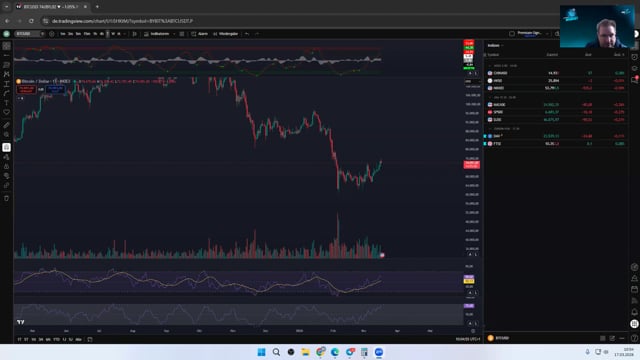
Task: Toggle auto scale A on top indicator pane
Action: [x=470, y=73]
